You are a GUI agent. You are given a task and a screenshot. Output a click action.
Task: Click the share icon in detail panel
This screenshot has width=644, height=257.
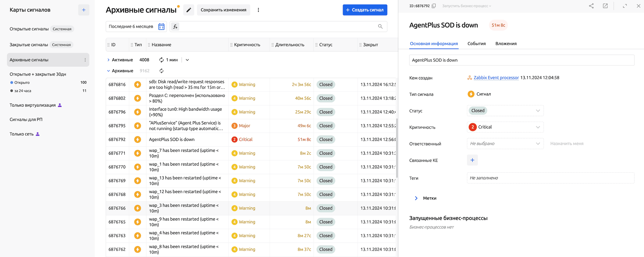[591, 6]
